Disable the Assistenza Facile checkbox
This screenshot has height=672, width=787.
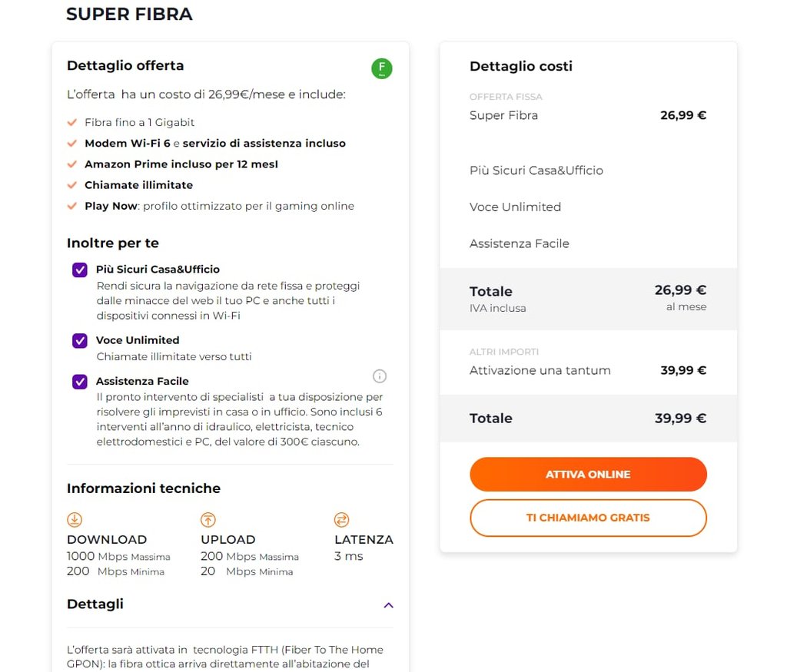80,382
